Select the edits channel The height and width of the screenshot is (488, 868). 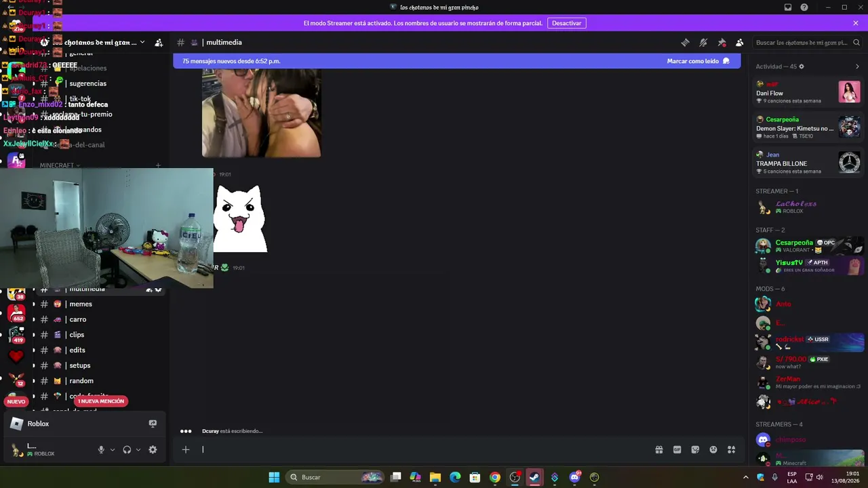coord(77,350)
